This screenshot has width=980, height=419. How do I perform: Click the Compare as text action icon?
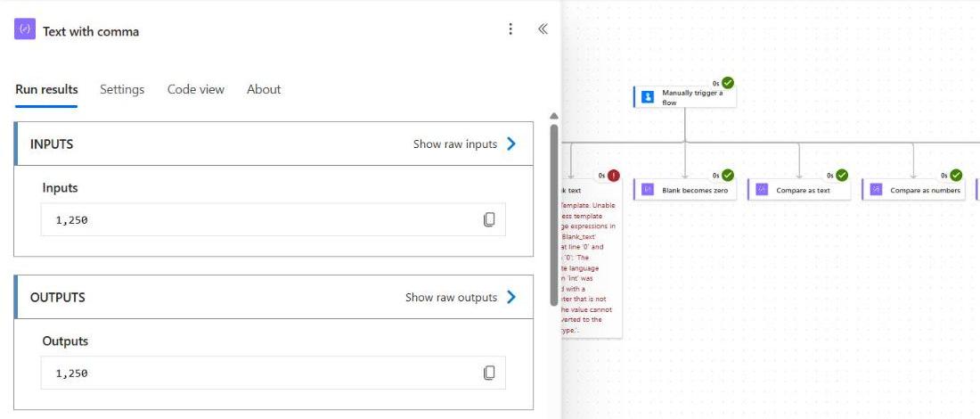(x=762, y=190)
